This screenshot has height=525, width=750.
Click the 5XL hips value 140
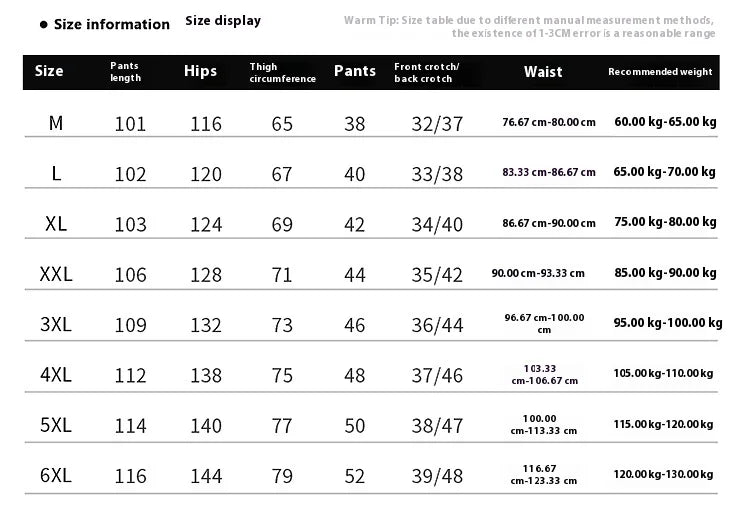(x=206, y=426)
